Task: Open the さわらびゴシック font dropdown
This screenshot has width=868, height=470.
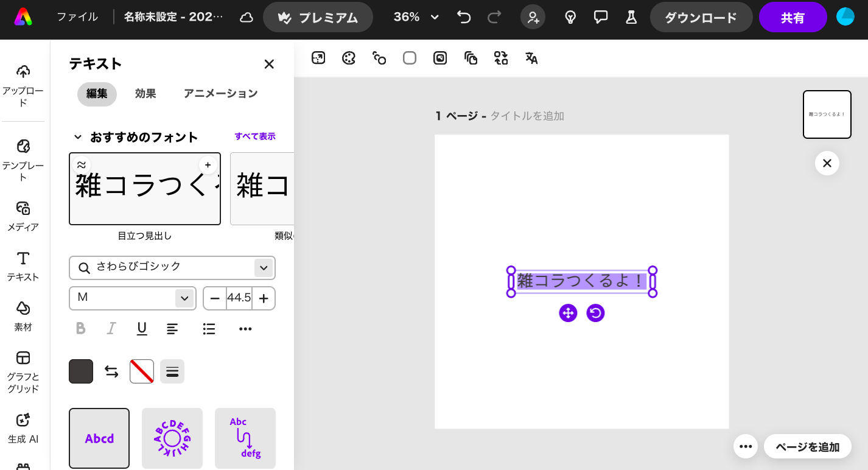Action: pyautogui.click(x=172, y=268)
